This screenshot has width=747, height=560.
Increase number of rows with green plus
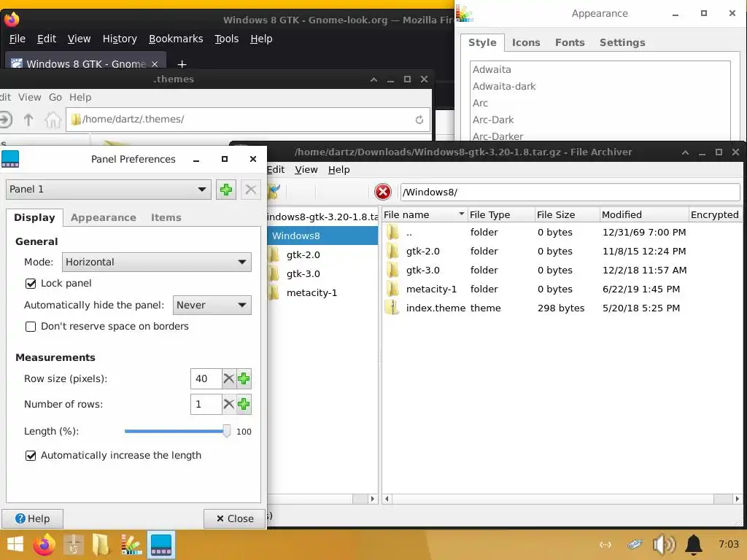point(244,404)
